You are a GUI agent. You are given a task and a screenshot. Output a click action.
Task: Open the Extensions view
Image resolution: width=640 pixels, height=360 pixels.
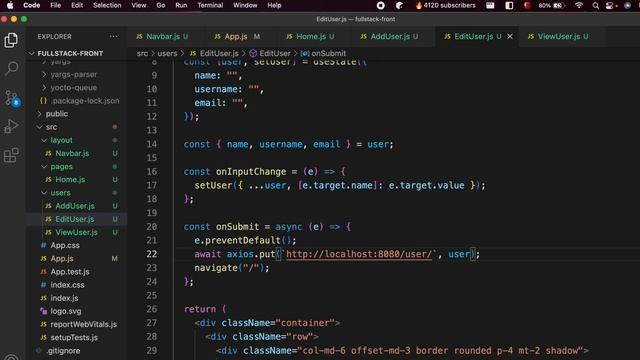click(11, 155)
